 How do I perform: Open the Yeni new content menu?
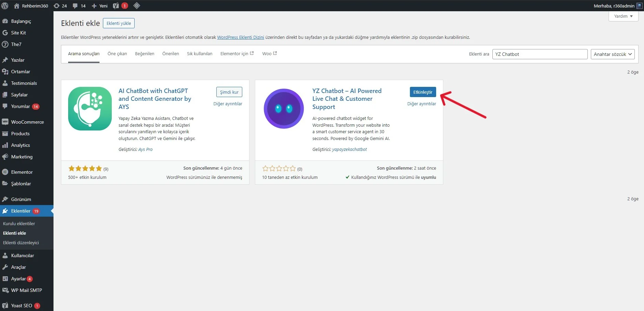click(99, 6)
